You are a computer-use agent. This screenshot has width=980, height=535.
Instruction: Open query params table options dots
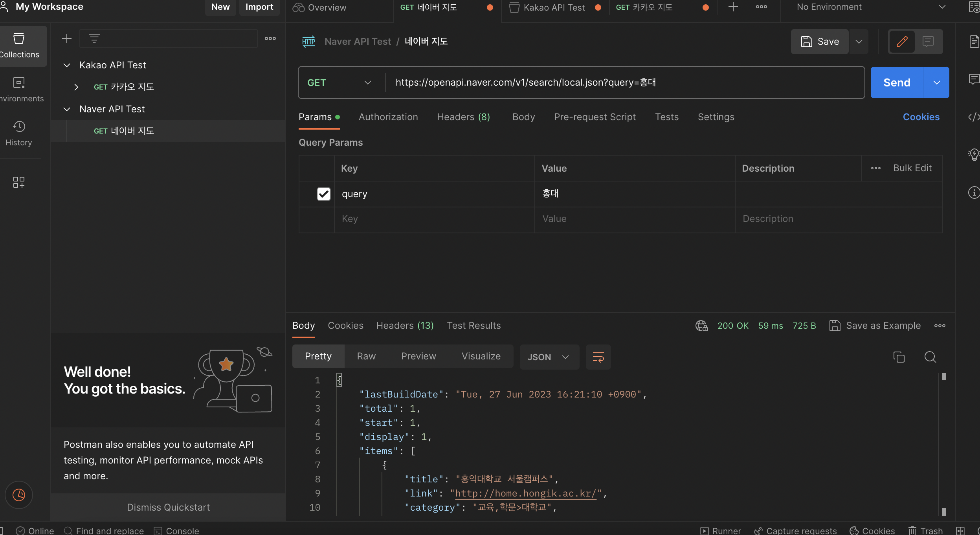click(876, 168)
